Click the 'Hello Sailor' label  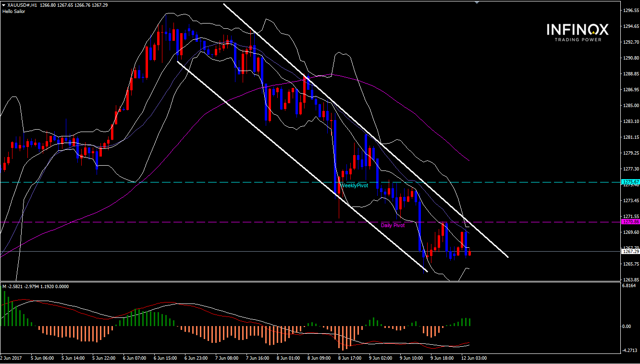point(14,11)
